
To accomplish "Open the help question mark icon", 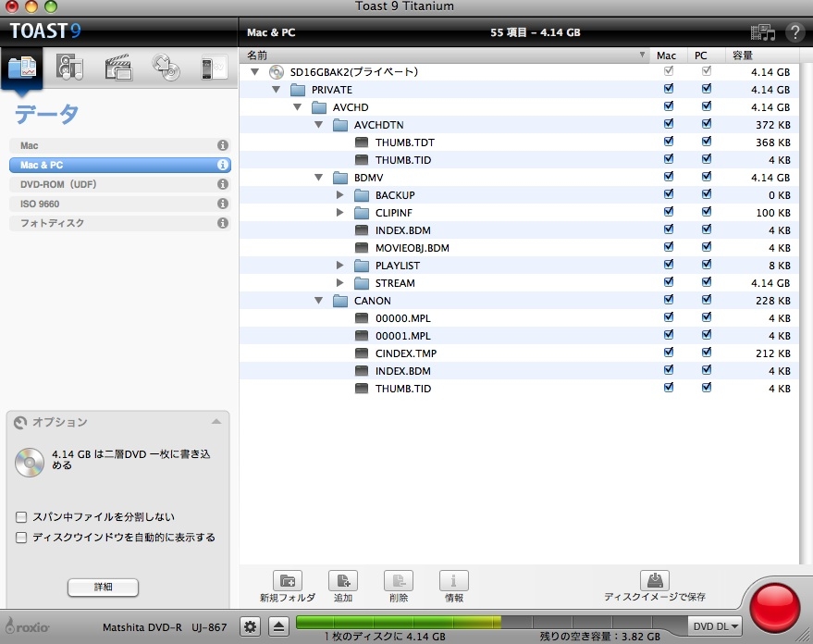I will (x=795, y=32).
